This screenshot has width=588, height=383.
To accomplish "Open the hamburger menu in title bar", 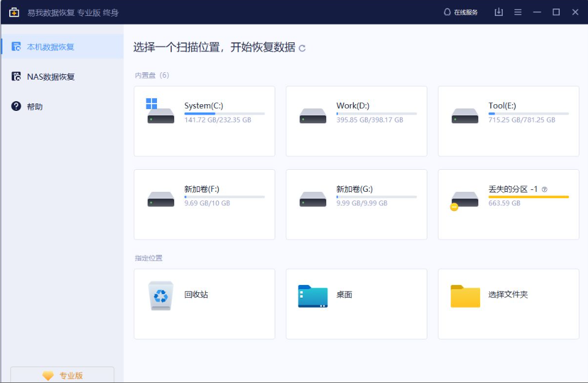I will (518, 12).
